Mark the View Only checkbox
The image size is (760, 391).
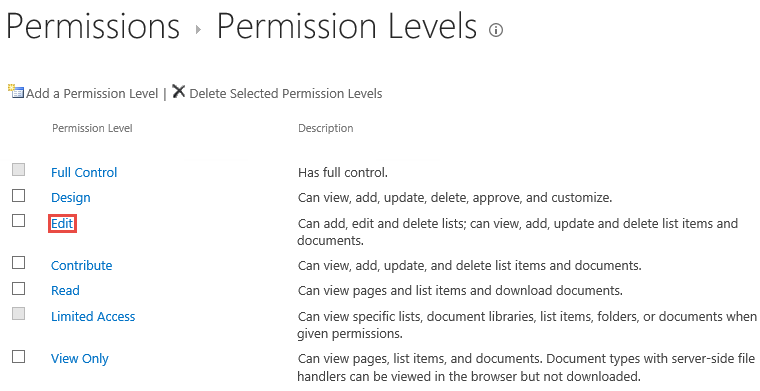click(x=18, y=357)
